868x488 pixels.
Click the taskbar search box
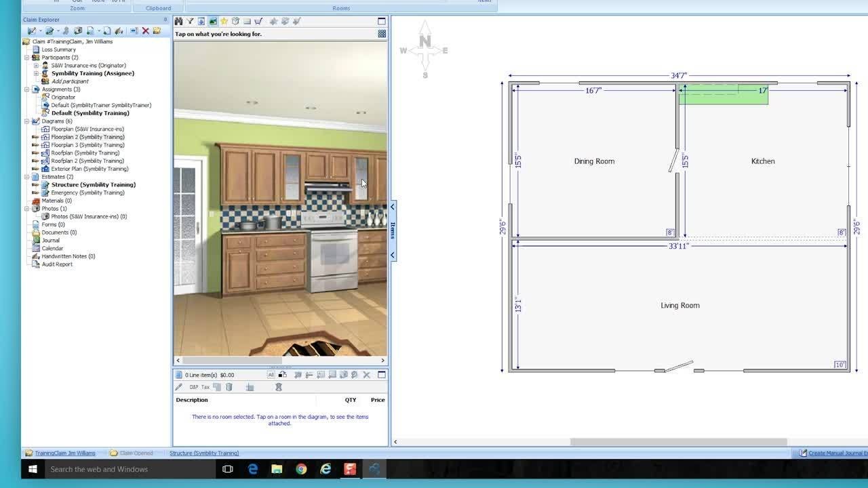pos(129,469)
